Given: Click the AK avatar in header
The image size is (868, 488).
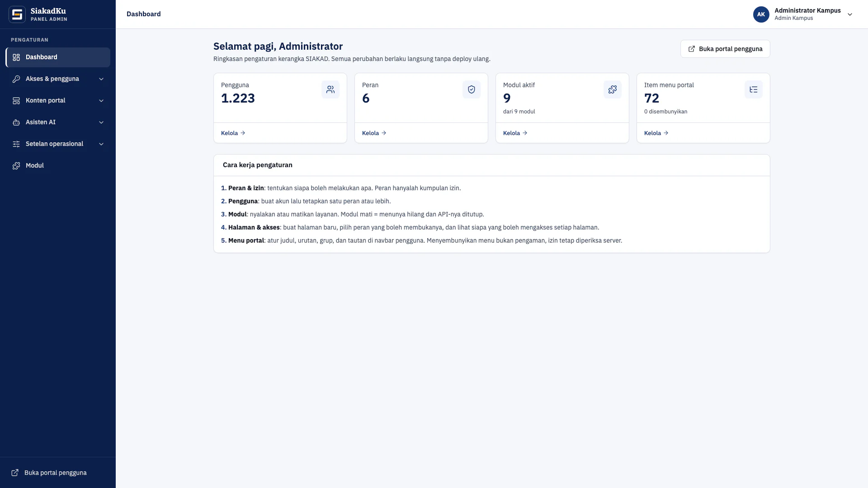Looking at the screenshot, I should [x=761, y=14].
